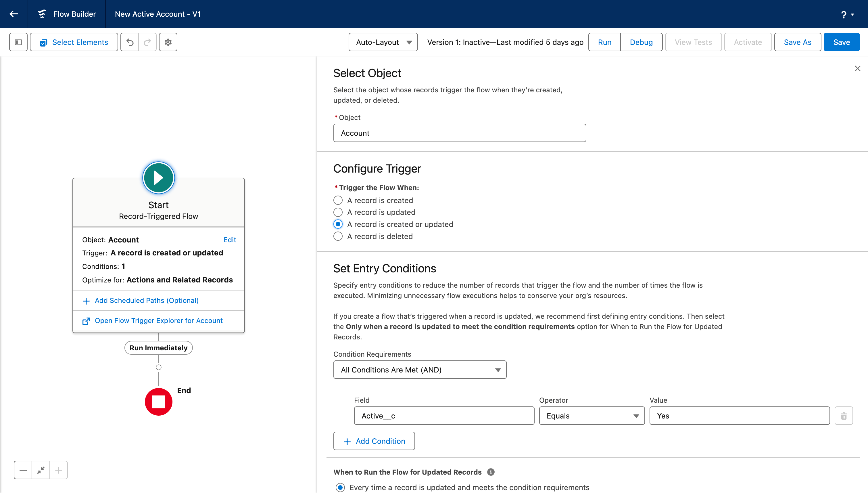Click the End element stop icon
Screen dimensions: 868x493
point(158,402)
